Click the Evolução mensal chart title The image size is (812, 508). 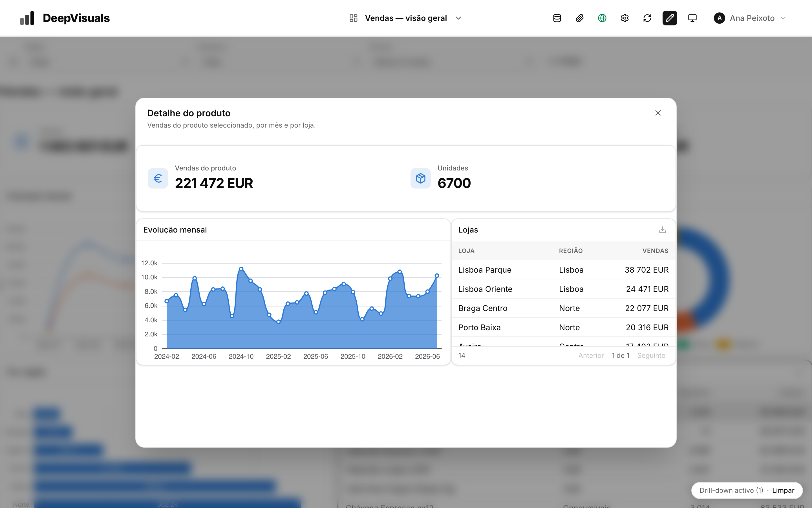[175, 230]
